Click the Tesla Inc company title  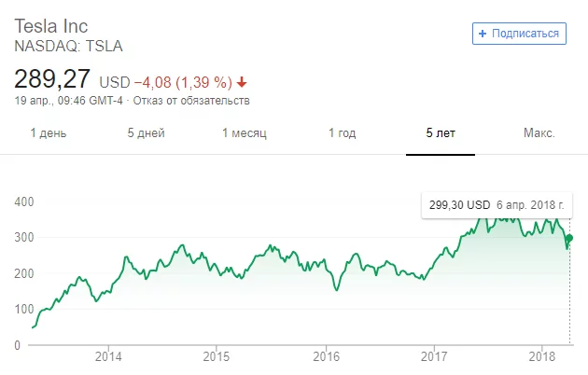(50, 25)
